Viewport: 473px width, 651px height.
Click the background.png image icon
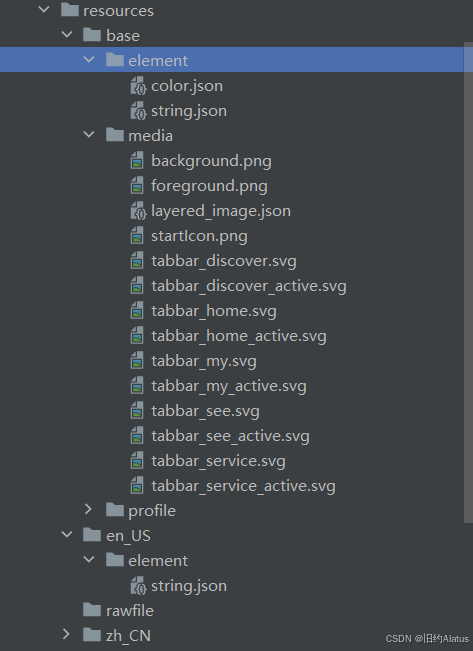point(137,161)
